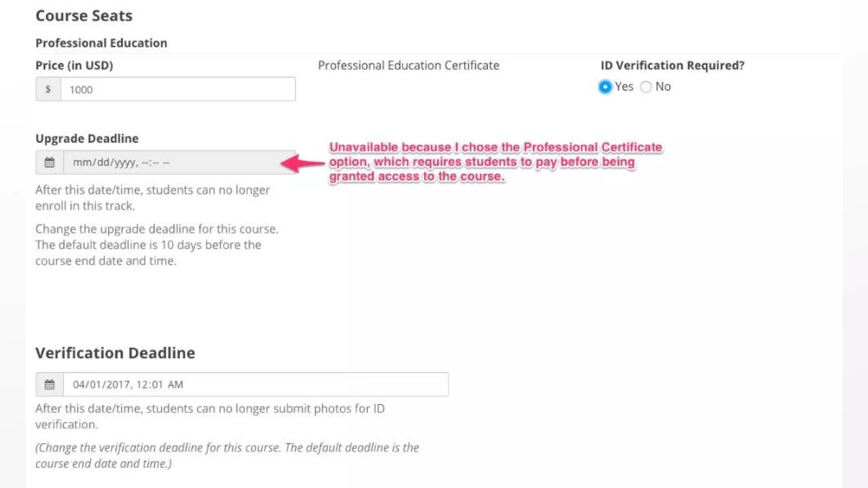This screenshot has height=488, width=868.
Task: Click the Price (in USD) label
Action: [74, 65]
